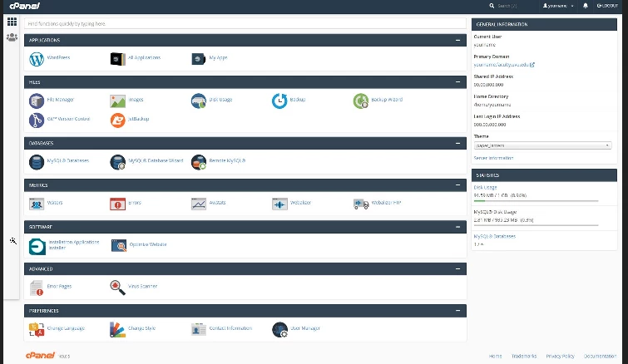Open the Privacy Policy footer link
628x364 pixels.
point(560,356)
